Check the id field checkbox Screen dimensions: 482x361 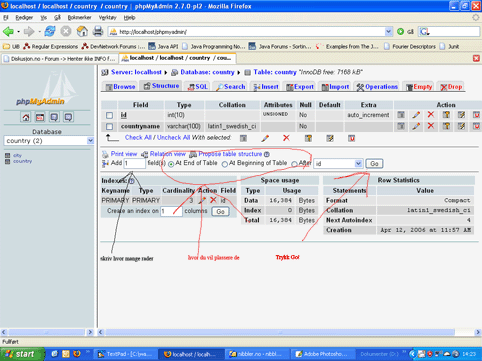(109, 115)
